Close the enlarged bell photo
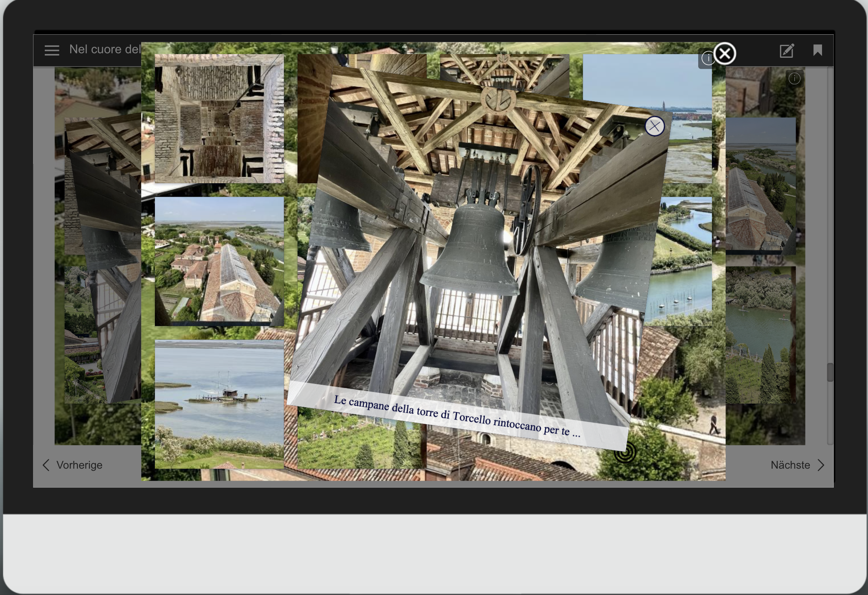The image size is (868, 595). click(x=654, y=126)
